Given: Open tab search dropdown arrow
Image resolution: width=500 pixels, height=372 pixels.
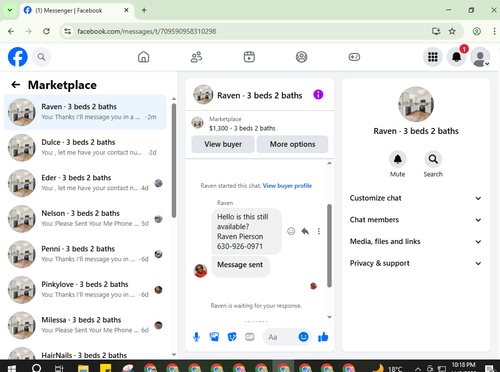Looking at the screenshot, I should point(10,10).
